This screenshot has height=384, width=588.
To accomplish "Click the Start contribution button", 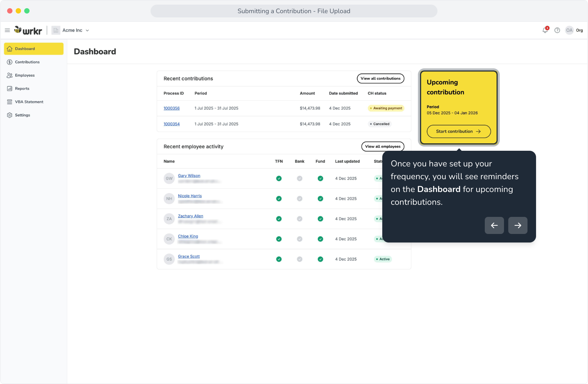I will pos(459,132).
